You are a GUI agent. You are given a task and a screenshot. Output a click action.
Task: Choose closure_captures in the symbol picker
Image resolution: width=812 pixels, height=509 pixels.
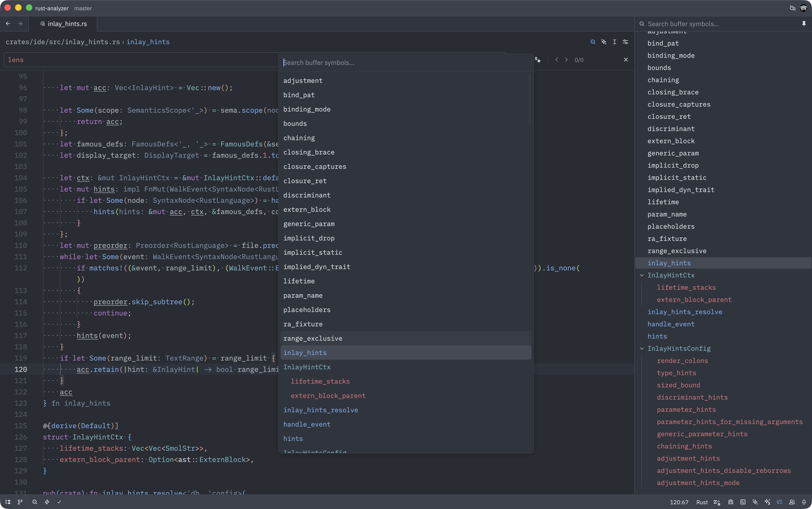(x=315, y=167)
